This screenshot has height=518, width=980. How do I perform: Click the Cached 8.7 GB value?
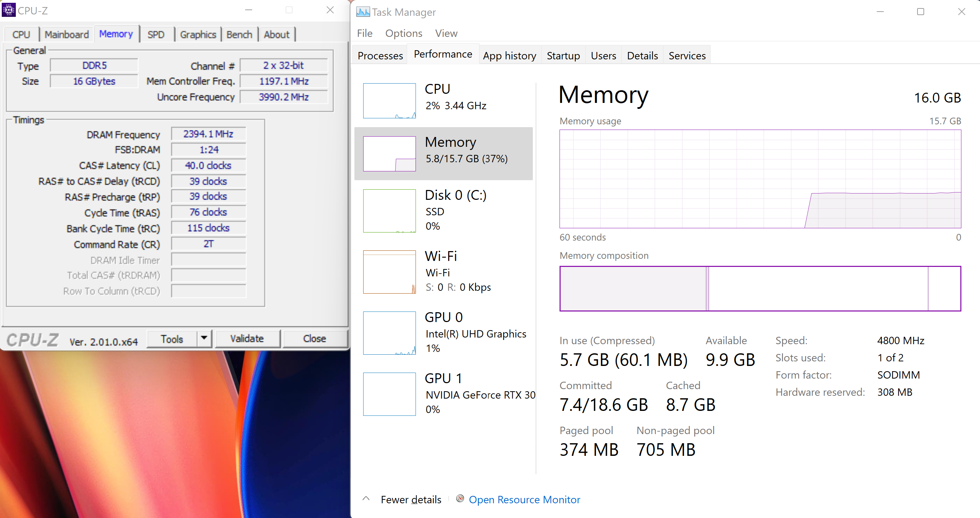[691, 405]
